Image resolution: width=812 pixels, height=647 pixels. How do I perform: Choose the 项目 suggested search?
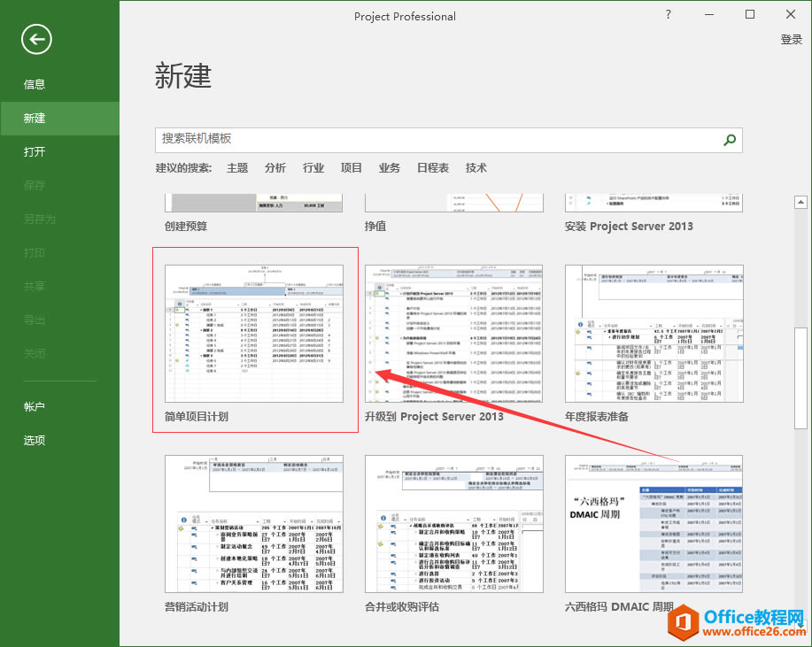click(x=352, y=167)
